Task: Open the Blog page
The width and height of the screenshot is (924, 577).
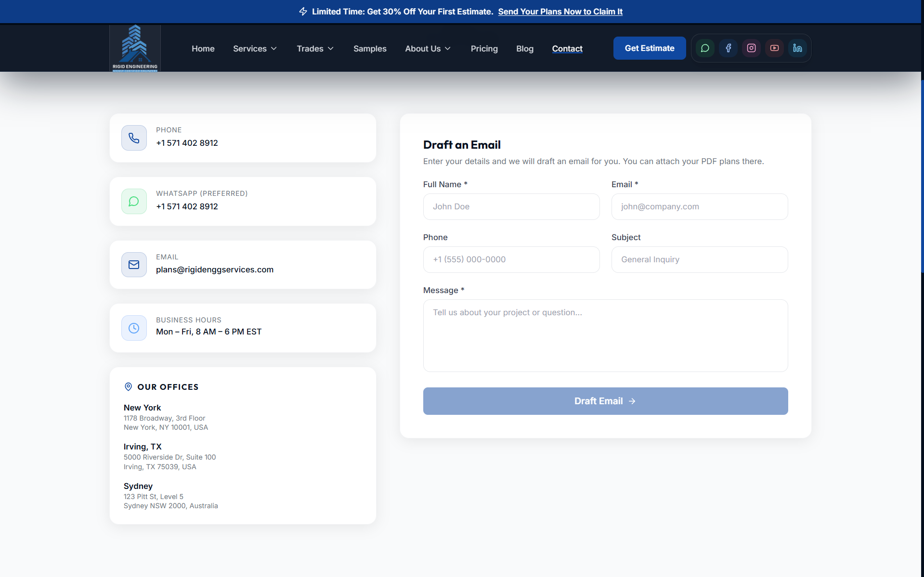Action: tap(525, 49)
